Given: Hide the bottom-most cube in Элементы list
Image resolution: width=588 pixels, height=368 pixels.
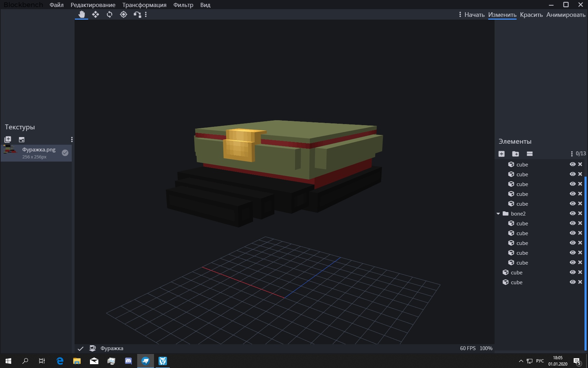Looking at the screenshot, I should pos(573,282).
